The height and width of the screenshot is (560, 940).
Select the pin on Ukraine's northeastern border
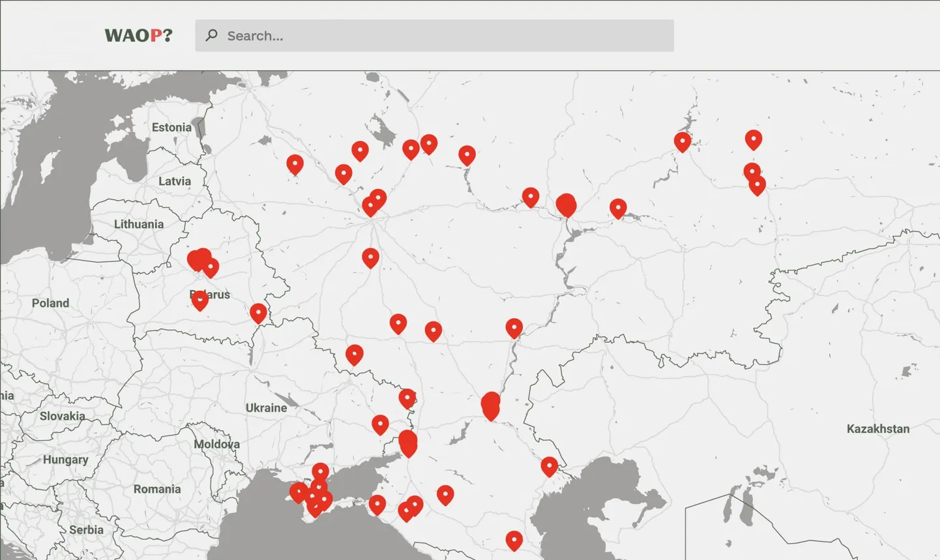(354, 355)
